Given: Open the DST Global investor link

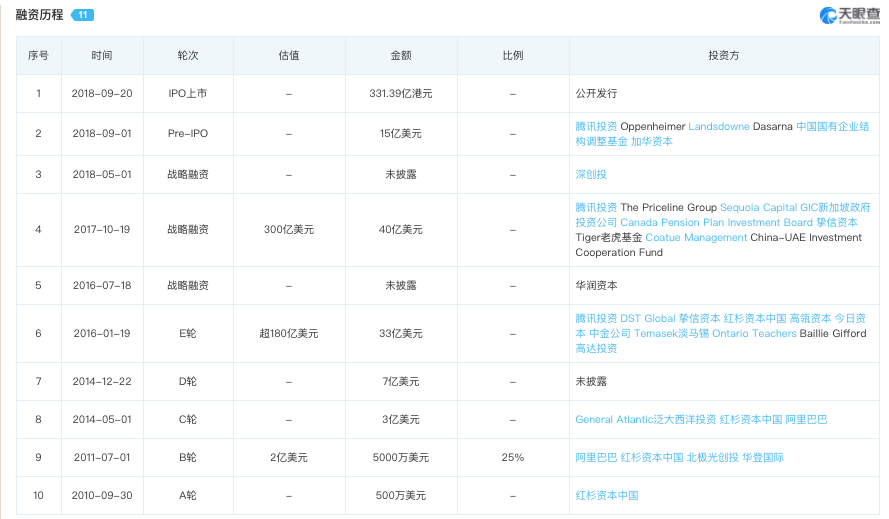Looking at the screenshot, I should [647, 318].
